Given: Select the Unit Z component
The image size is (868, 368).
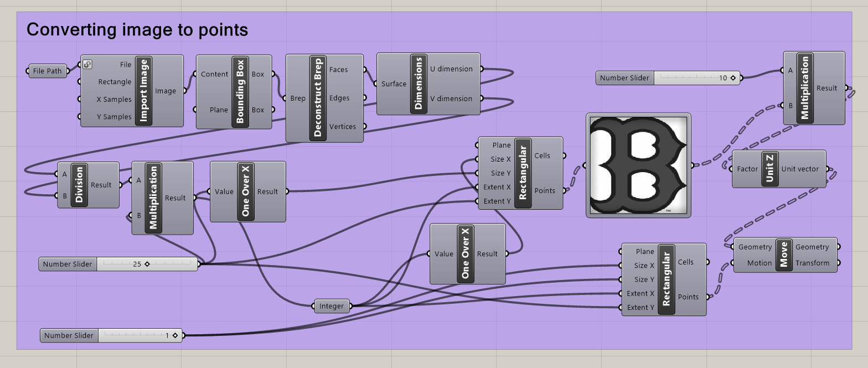Looking at the screenshot, I should [779, 169].
